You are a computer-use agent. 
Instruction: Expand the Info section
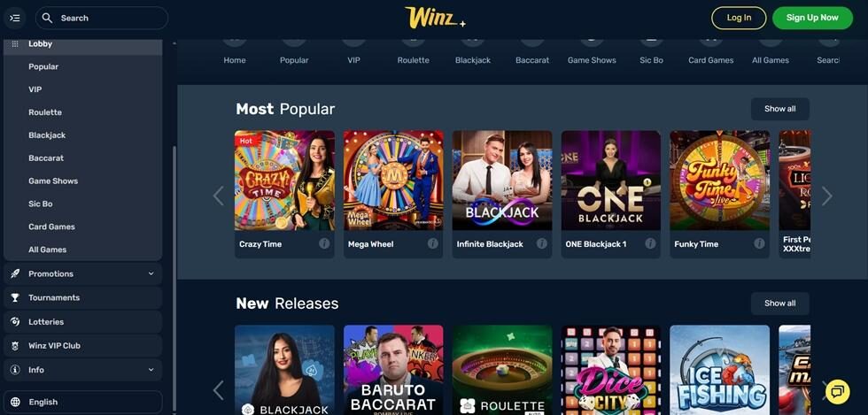point(83,370)
